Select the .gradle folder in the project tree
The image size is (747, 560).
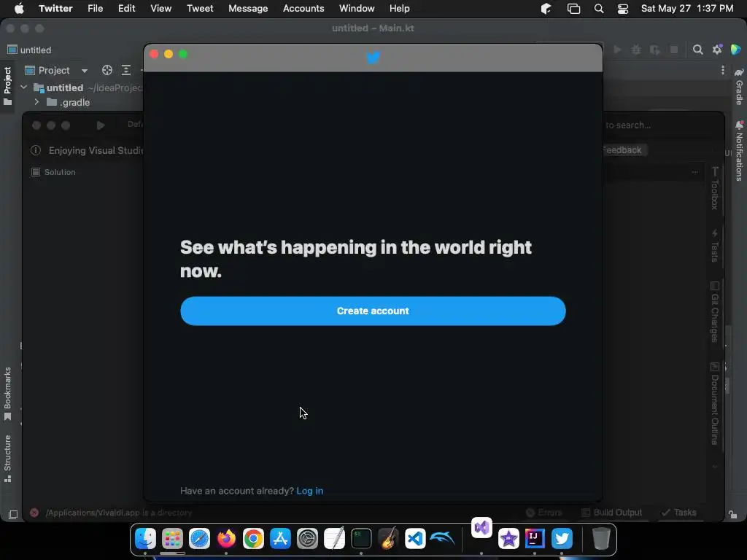[68, 102]
